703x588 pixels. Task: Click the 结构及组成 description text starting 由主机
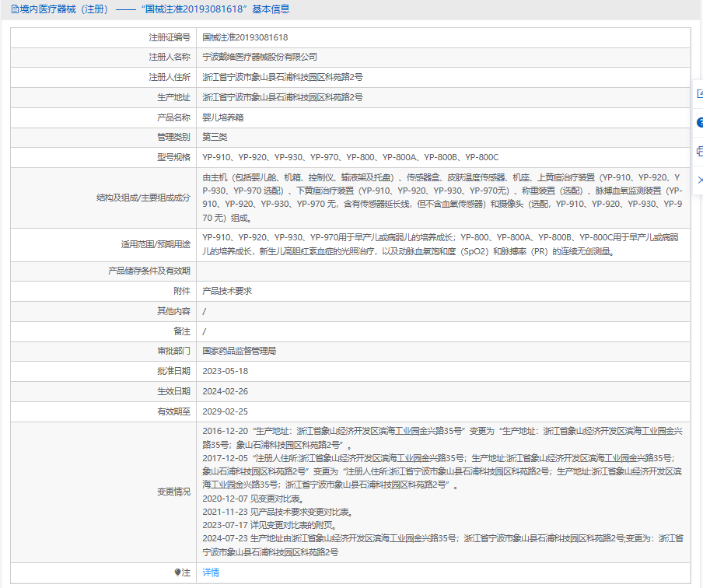(442, 198)
